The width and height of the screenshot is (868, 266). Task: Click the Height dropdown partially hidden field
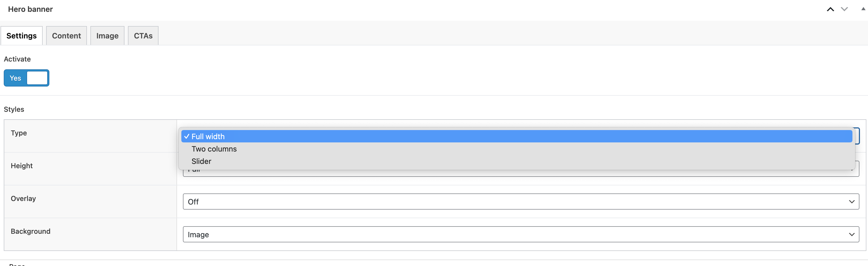521,173
